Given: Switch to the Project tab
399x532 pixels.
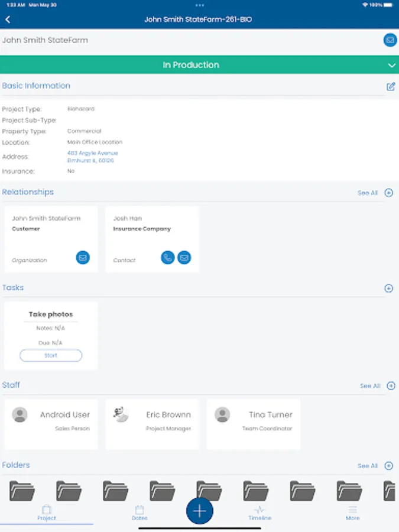Looking at the screenshot, I should click(47, 513).
